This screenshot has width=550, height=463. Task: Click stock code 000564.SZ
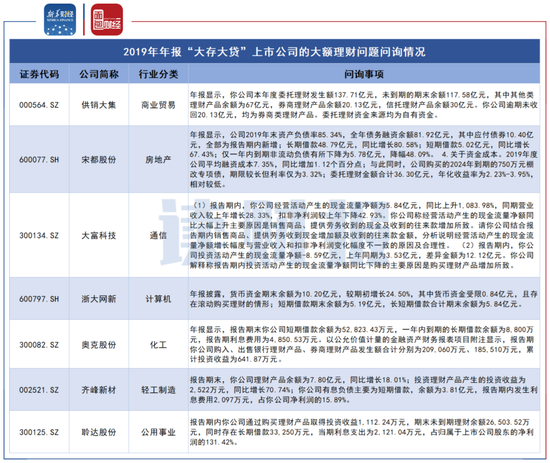(x=39, y=105)
